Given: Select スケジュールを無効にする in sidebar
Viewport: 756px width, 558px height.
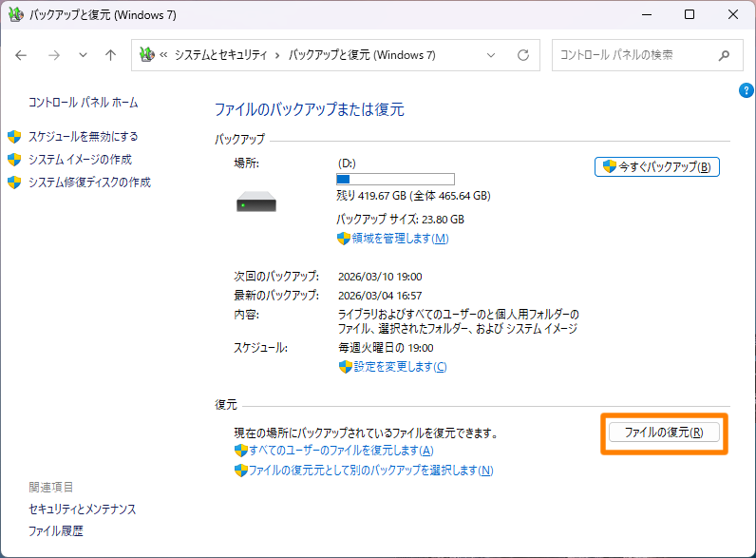Looking at the screenshot, I should point(83,136).
